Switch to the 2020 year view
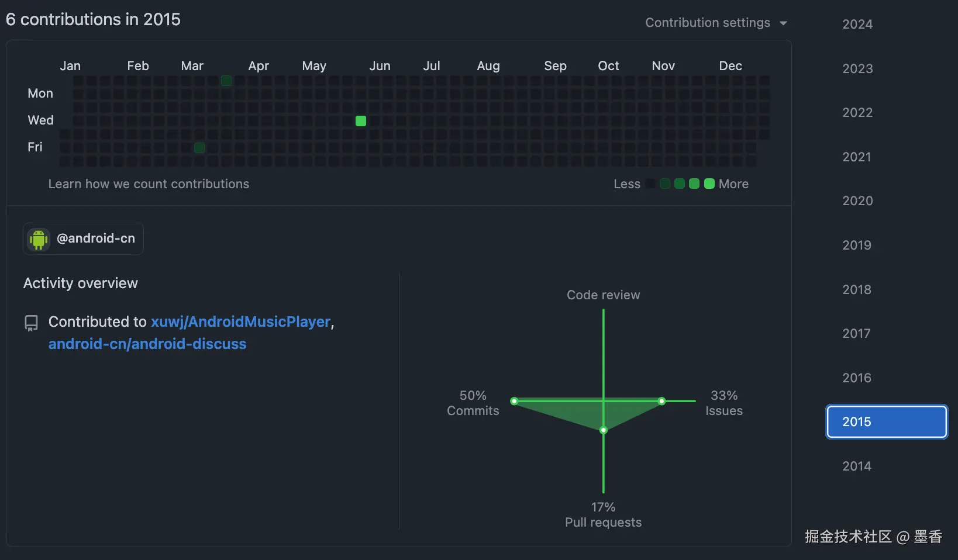958x560 pixels. tap(856, 201)
